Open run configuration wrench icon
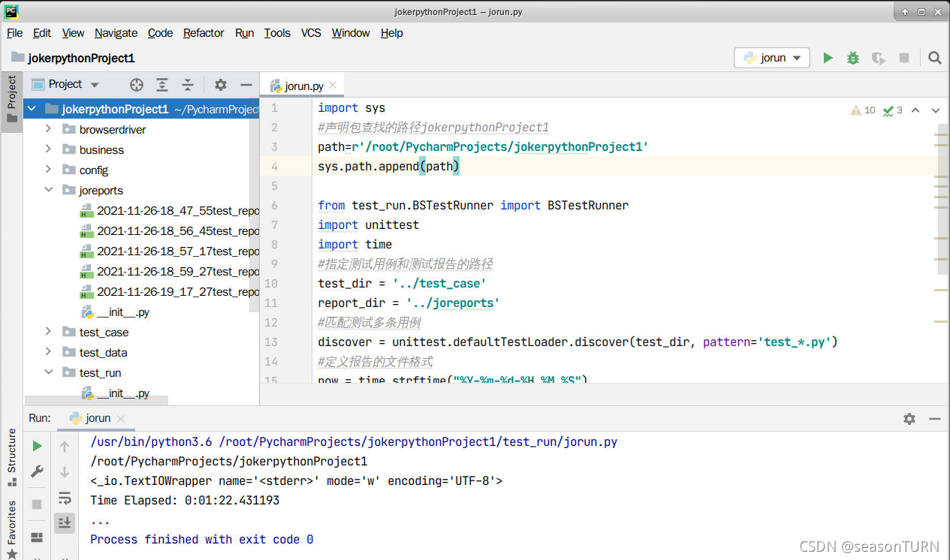This screenshot has width=950, height=560. 37,471
